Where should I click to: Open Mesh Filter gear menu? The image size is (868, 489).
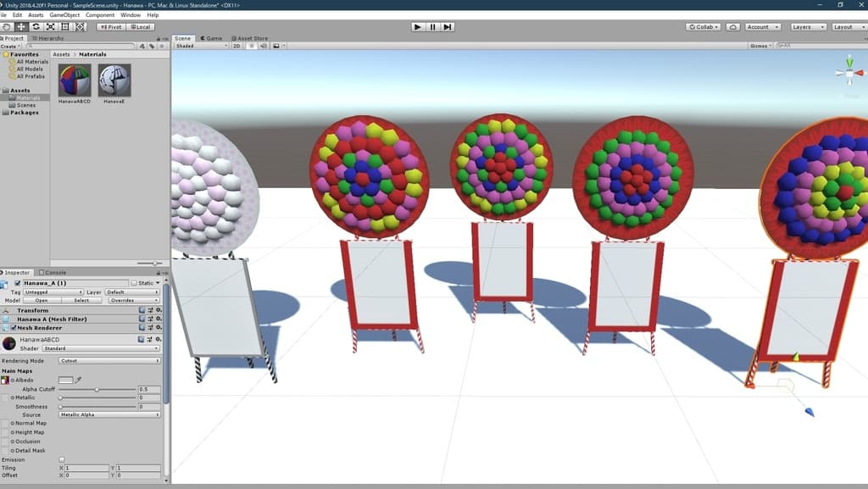159,319
